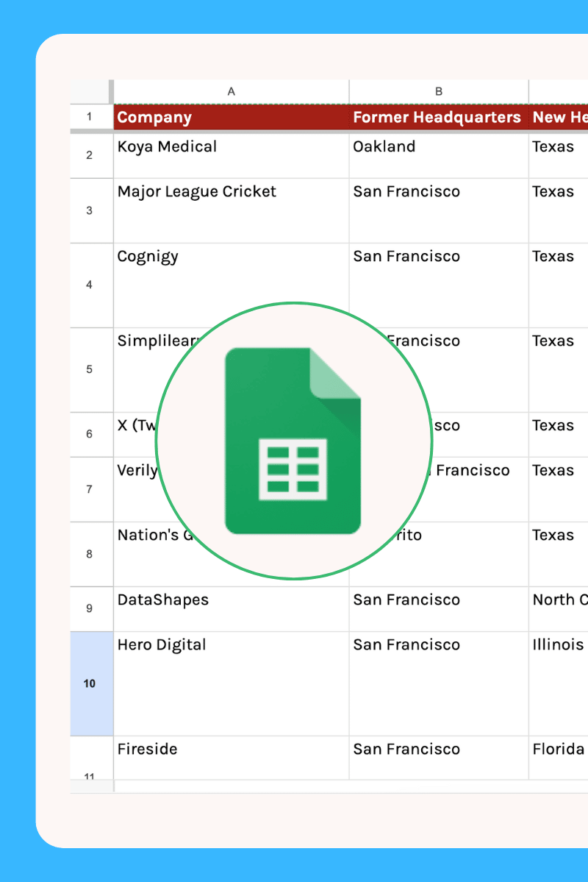Select highlighted row 10 header

[x=90, y=683]
